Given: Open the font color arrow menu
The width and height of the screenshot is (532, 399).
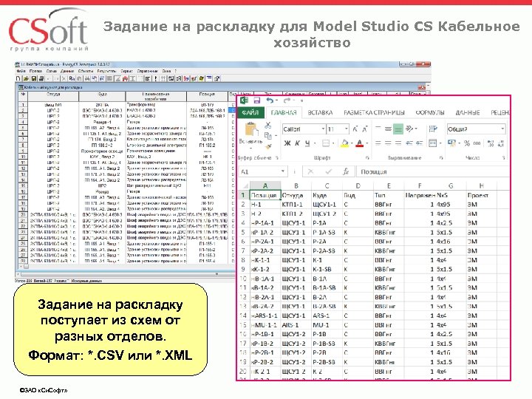Looking at the screenshot, I should click(366, 143).
